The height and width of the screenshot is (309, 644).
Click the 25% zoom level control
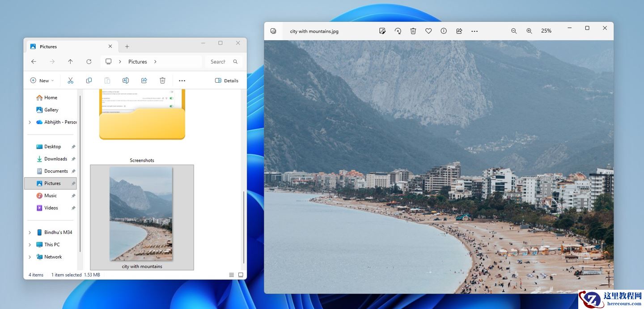546,31
